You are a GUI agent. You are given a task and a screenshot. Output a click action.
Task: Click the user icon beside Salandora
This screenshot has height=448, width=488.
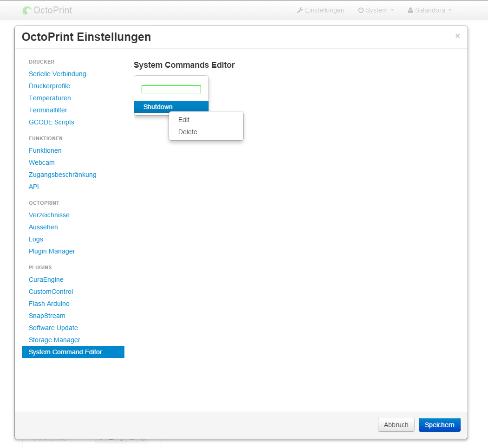[410, 10]
